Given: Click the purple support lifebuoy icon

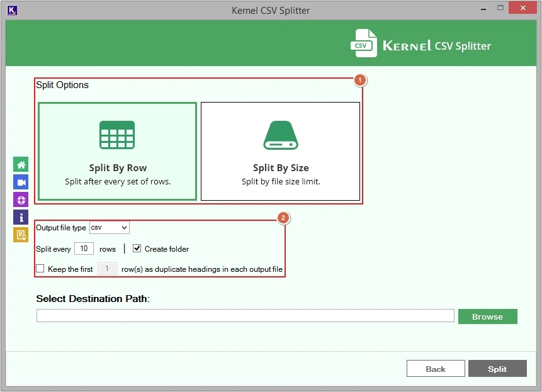Looking at the screenshot, I should coord(21,199).
